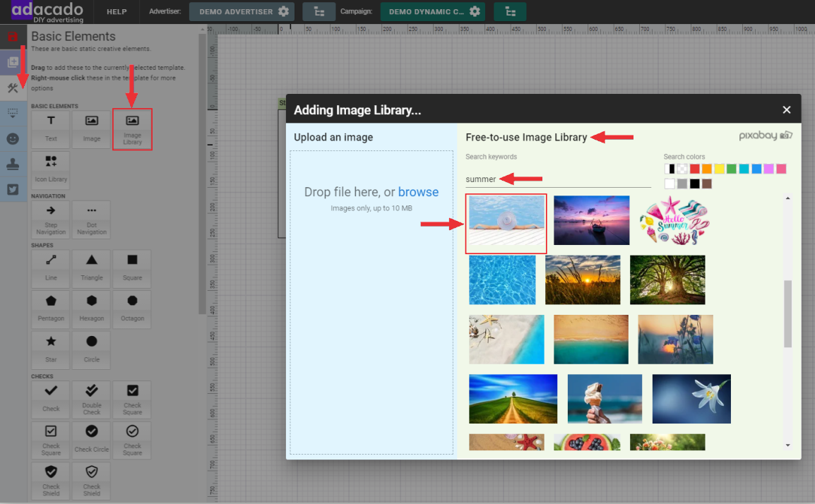Viewport: 815px width, 504px height.
Task: Open the Twitter sidebar icon
Action: click(13, 190)
